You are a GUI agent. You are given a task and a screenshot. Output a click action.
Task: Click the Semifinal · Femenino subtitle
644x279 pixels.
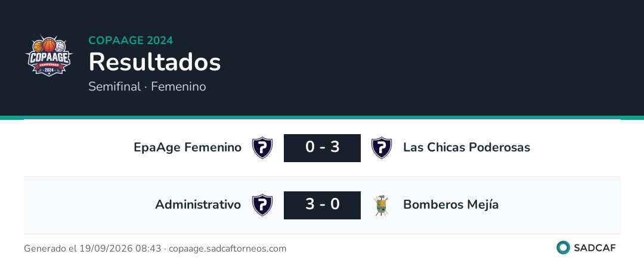(147, 86)
